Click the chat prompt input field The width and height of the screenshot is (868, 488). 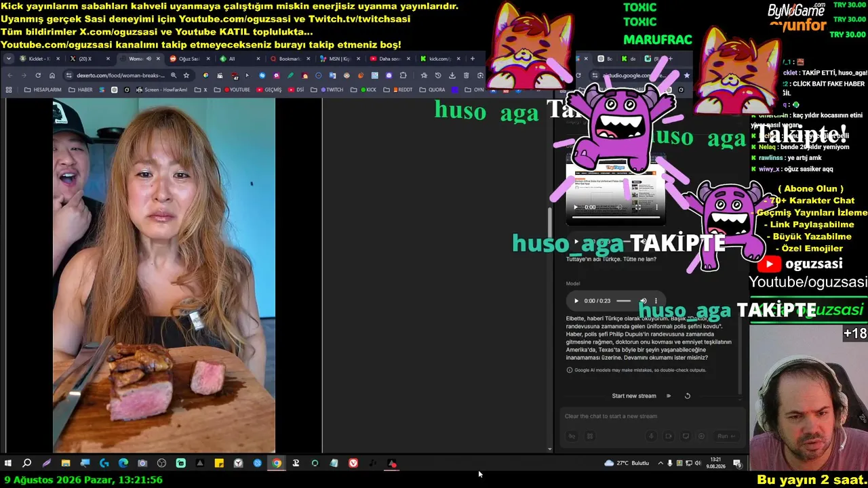(651, 416)
